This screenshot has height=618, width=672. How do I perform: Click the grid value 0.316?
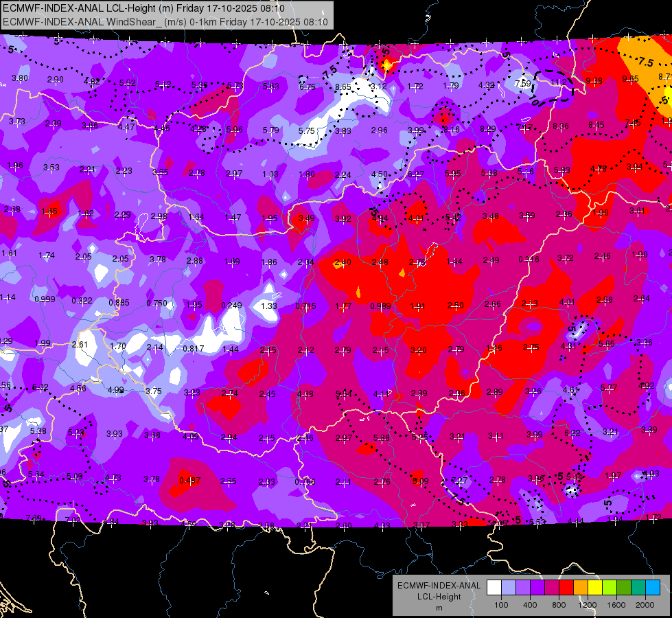click(529, 260)
